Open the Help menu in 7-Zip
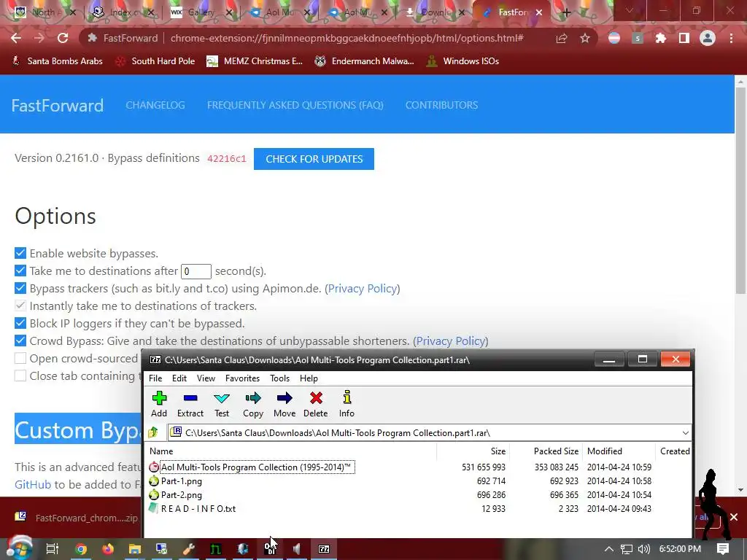This screenshot has height=560, width=747. pos(309,378)
